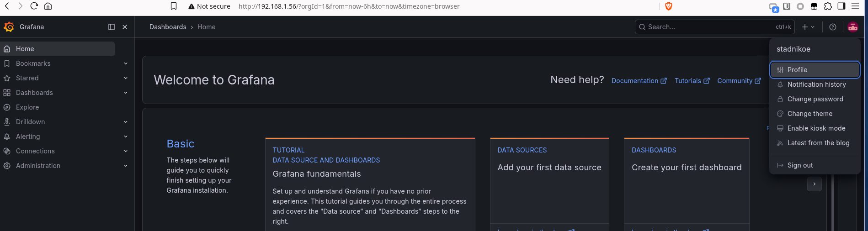Viewport: 868px width, 231px height.
Task: Open the help question mark icon
Action: [833, 27]
